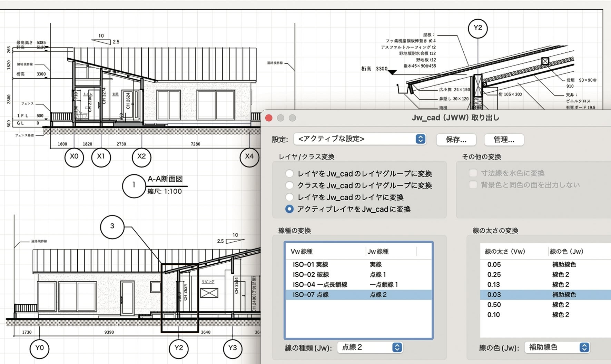Click the selected アクティブレイヤをJw_cadに変換 radio button
Image resolution: width=611 pixels, height=364 pixels.
pyautogui.click(x=289, y=209)
